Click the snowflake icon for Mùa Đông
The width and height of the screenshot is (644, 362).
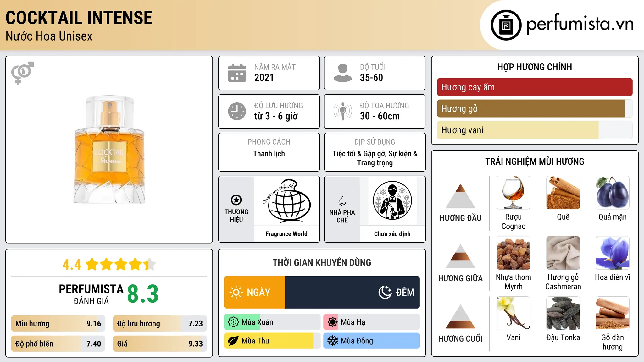pos(332,341)
